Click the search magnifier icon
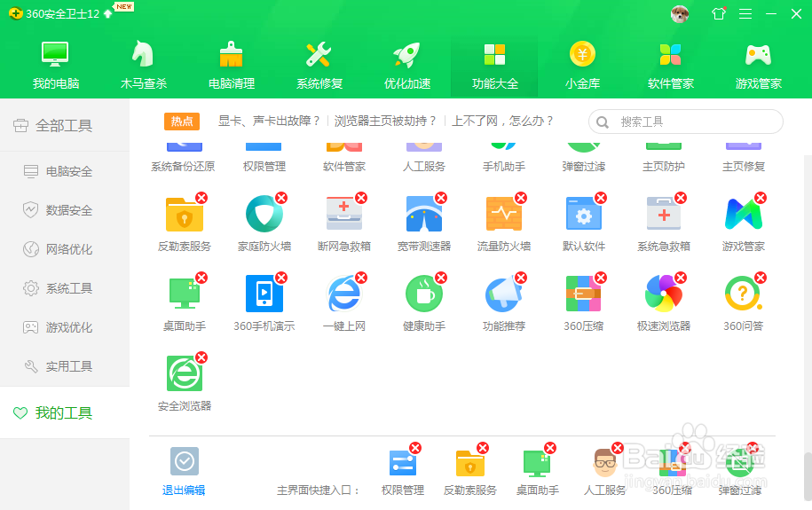The image size is (812, 510). (x=603, y=122)
